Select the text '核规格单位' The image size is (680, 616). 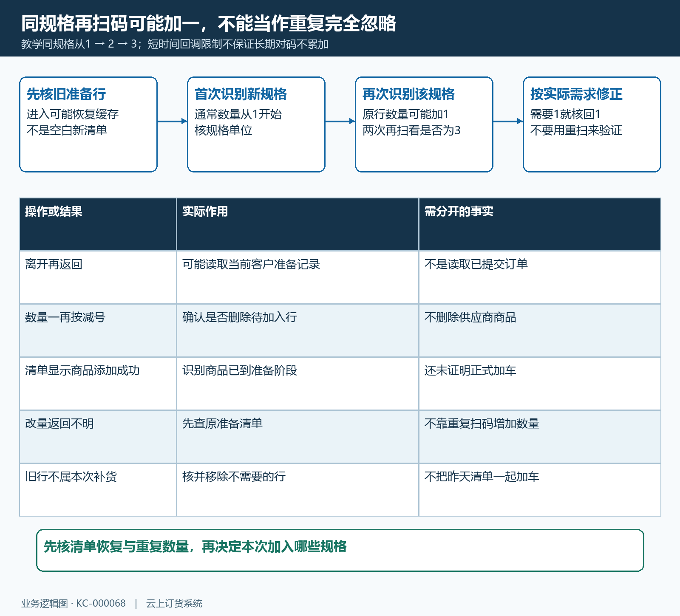pos(224,130)
